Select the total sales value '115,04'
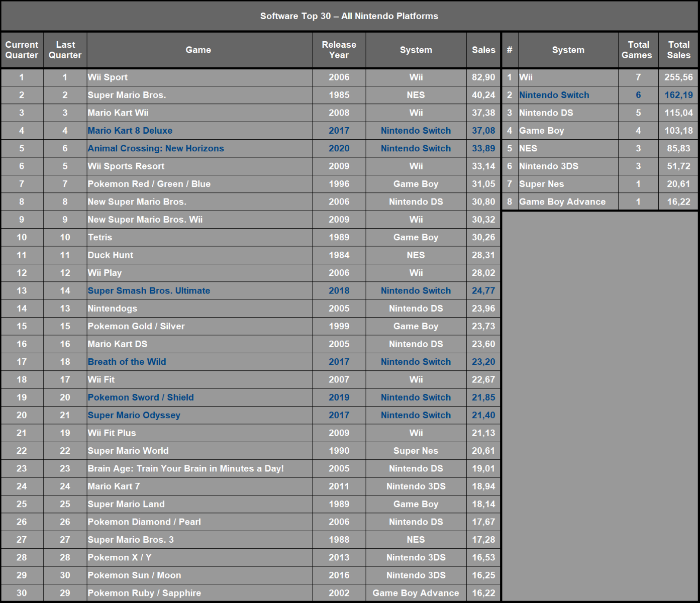This screenshot has height=603, width=700. (x=678, y=113)
